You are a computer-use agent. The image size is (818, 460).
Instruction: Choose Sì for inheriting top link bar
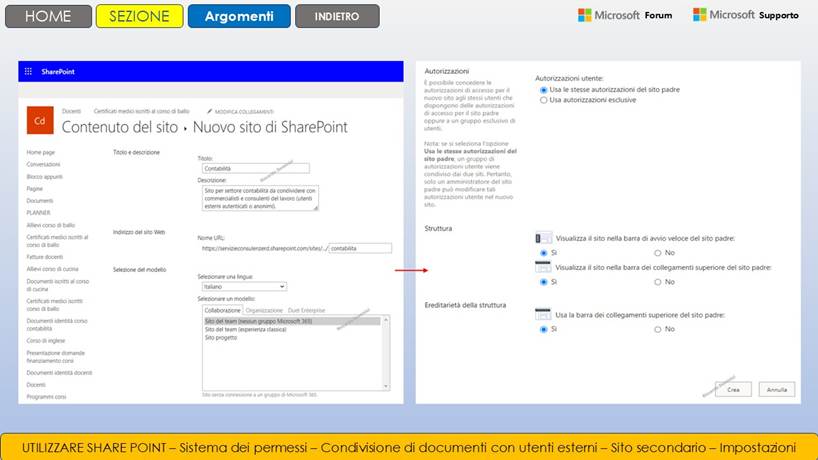click(543, 330)
